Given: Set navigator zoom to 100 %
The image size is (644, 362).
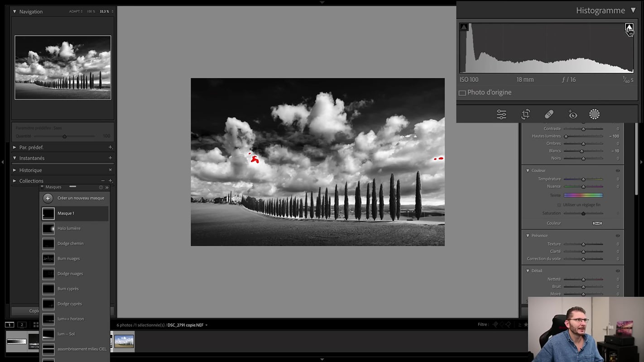Looking at the screenshot, I should [91, 11].
